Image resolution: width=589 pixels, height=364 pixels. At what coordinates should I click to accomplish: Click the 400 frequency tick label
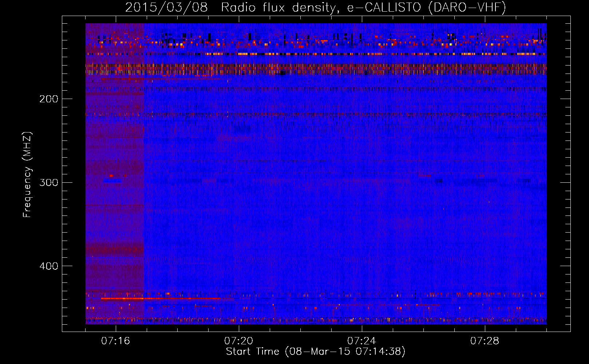[49, 266]
